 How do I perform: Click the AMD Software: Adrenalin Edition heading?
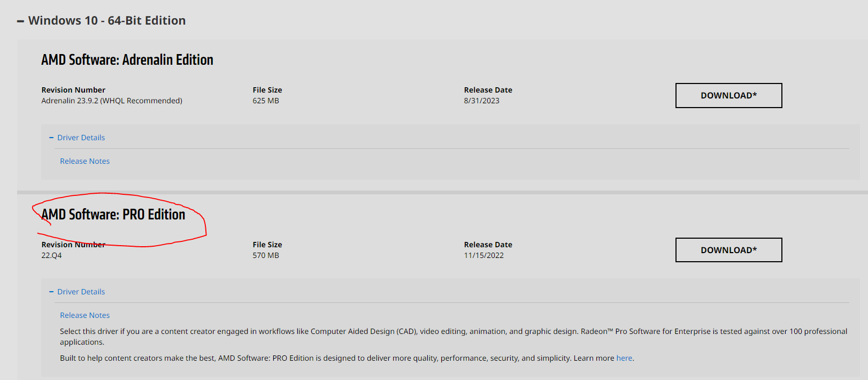tap(127, 60)
